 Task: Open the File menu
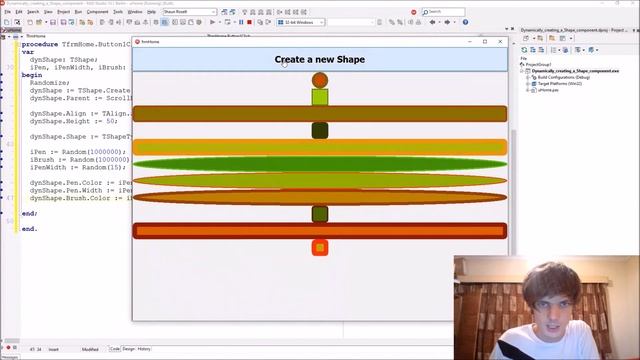tap(7, 12)
